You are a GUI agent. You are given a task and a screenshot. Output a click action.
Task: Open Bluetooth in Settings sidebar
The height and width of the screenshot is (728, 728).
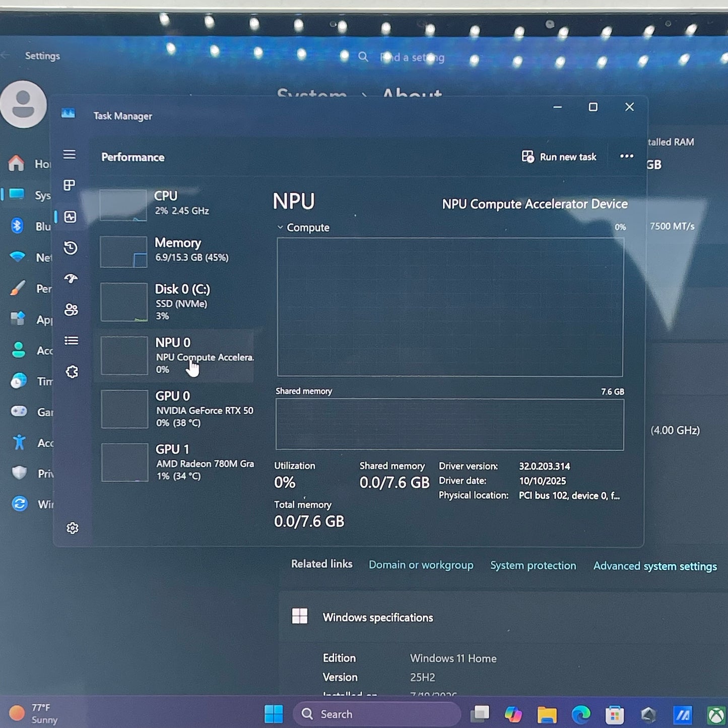29,226
